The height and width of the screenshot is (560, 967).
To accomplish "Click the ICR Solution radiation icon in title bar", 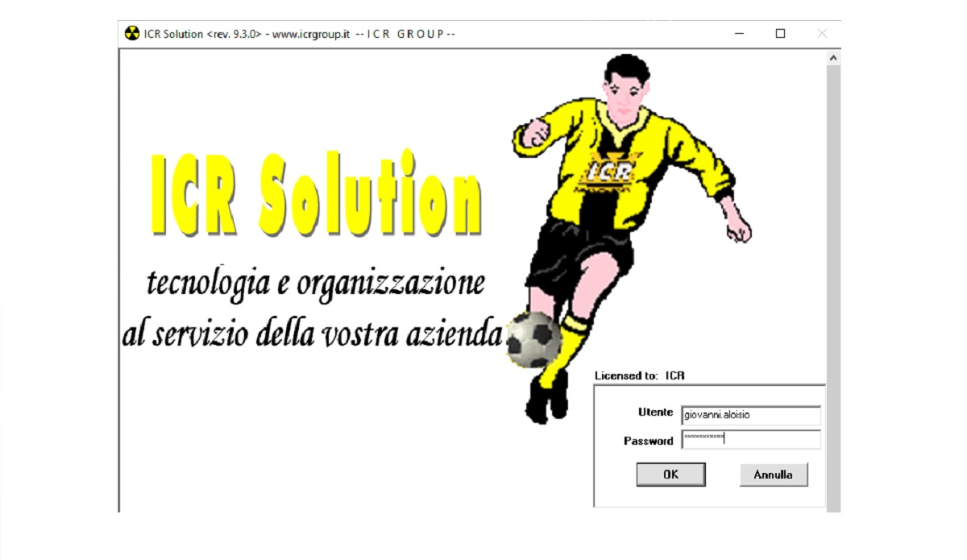I will pos(132,34).
